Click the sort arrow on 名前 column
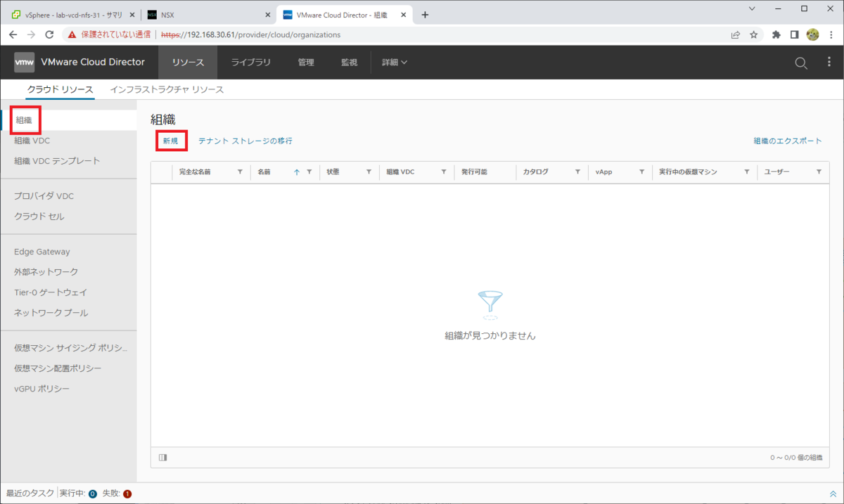 (297, 172)
